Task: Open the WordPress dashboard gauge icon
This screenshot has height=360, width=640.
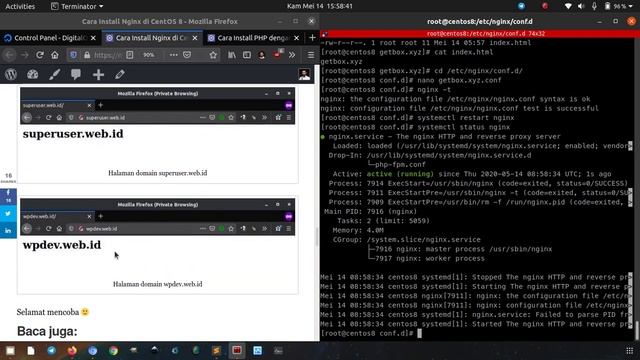Action: pyautogui.click(x=33, y=74)
